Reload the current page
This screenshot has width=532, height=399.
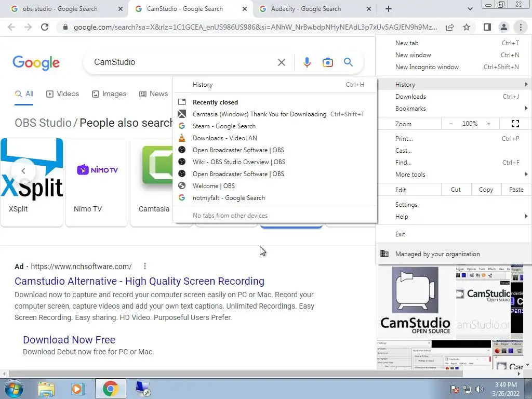tap(45, 27)
